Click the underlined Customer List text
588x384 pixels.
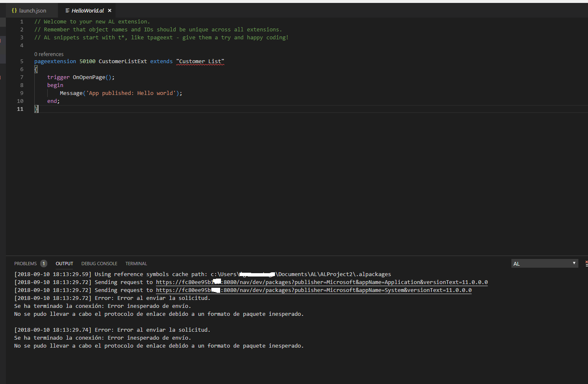200,61
